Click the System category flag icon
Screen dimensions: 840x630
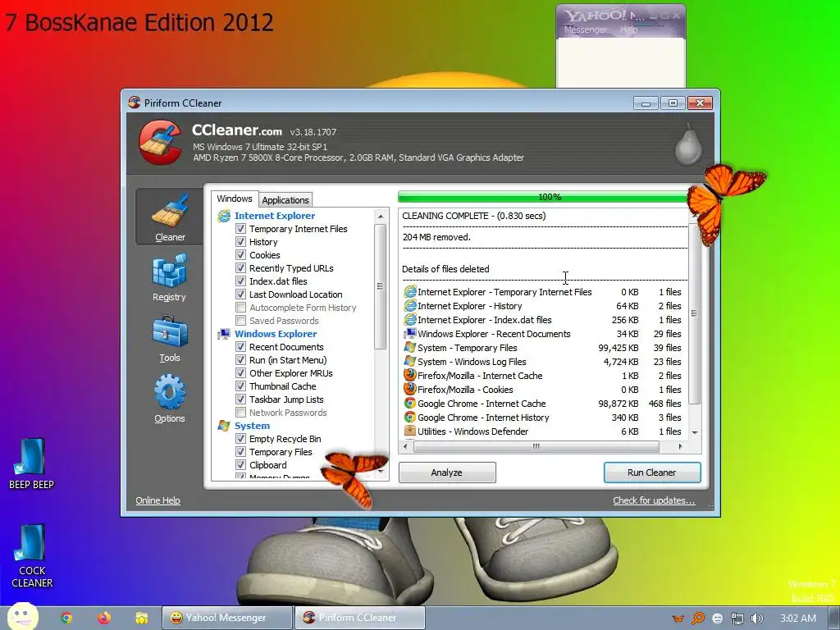point(224,426)
